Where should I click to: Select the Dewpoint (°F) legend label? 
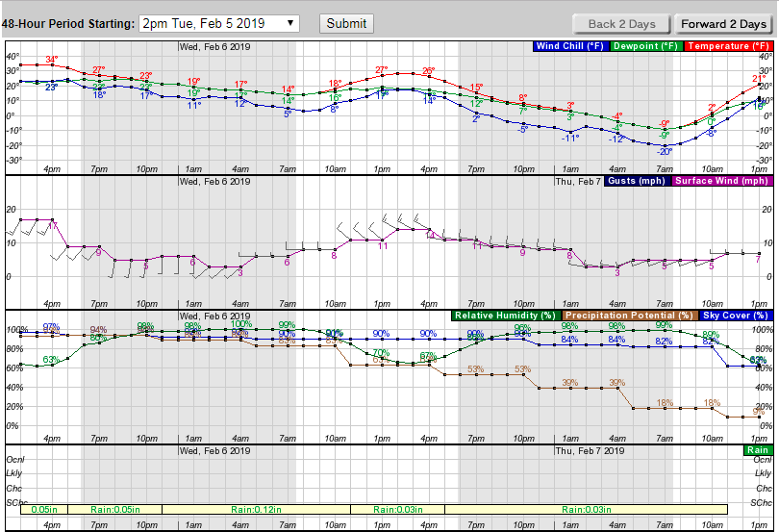coord(645,46)
